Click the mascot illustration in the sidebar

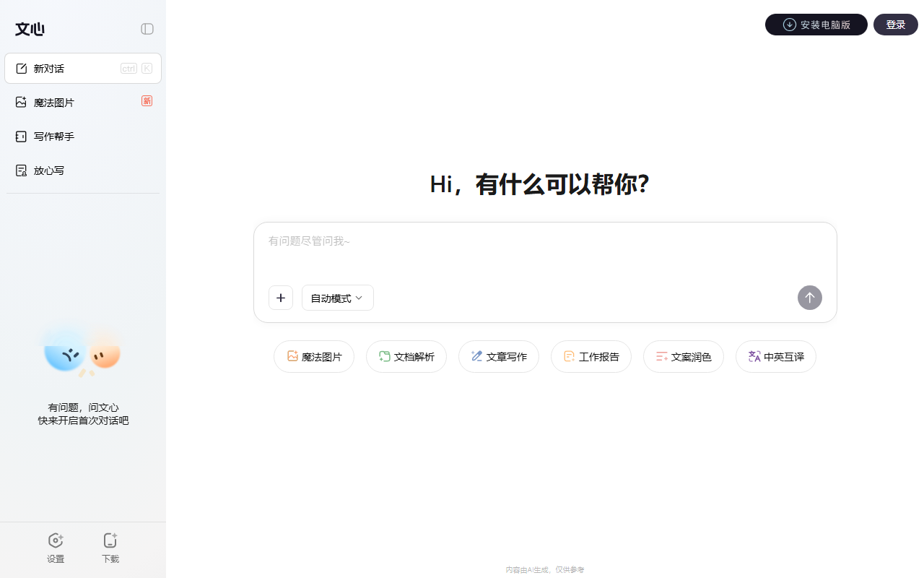(x=82, y=351)
